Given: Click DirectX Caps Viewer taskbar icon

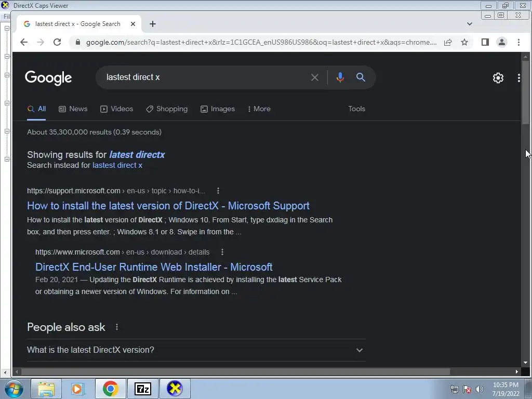Looking at the screenshot, I should coord(175,389).
